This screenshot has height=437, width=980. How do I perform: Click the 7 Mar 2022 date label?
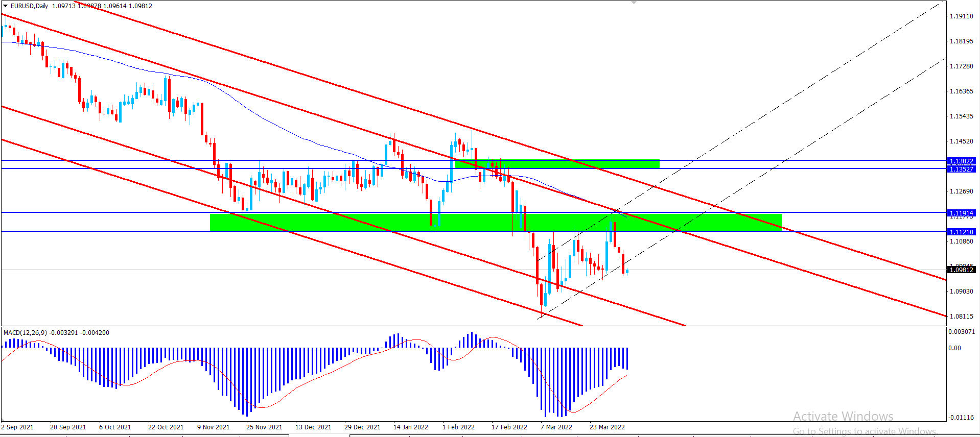point(556,427)
